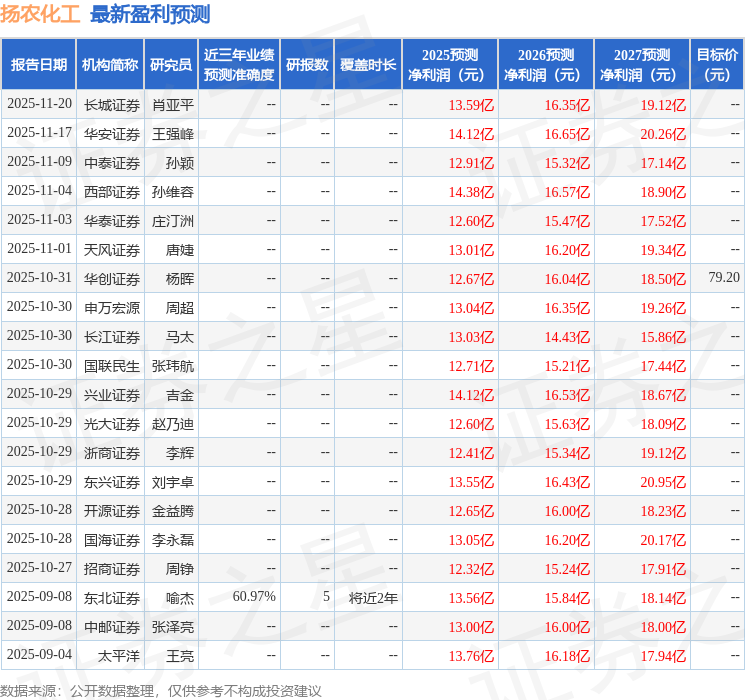Image resolution: width=745 pixels, height=700 pixels.
Task: Select the 华创证券 institution cell
Action: (112, 279)
